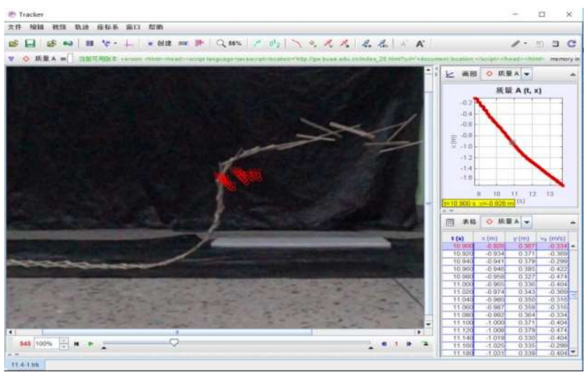Click the step back button
Screen dimensions: 588x374
(383, 344)
